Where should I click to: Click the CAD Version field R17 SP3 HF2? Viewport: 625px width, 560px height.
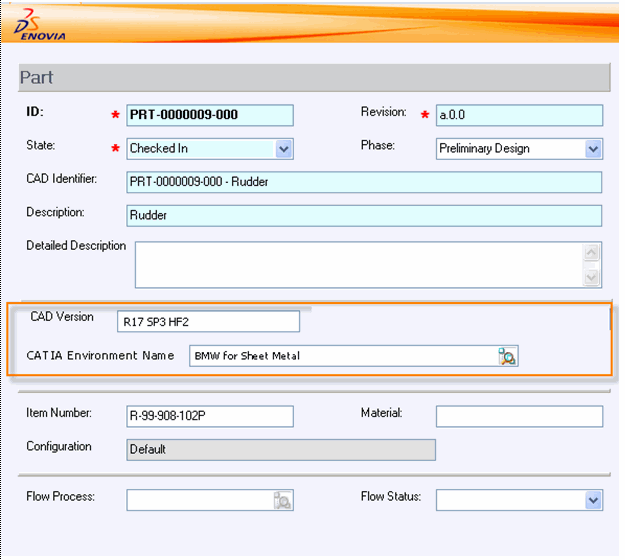208,321
